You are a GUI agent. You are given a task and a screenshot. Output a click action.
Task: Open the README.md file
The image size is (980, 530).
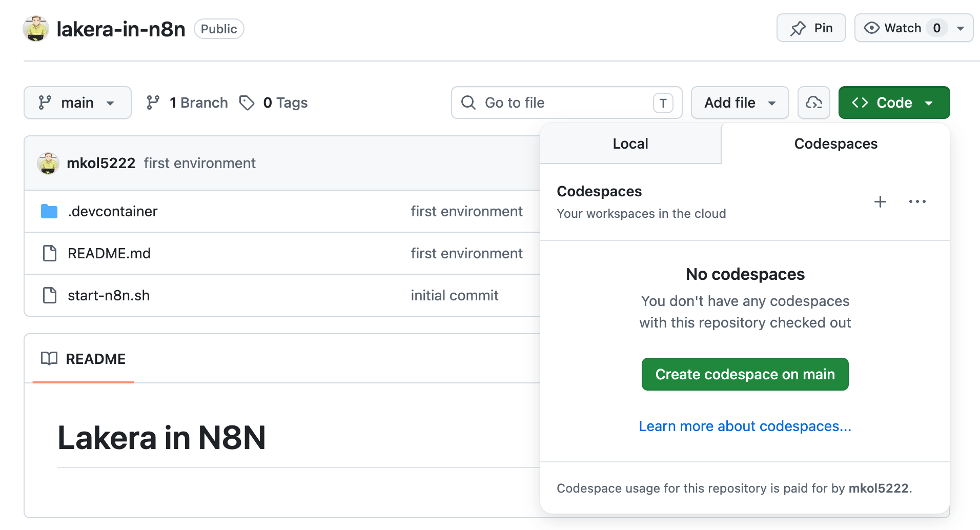(109, 253)
